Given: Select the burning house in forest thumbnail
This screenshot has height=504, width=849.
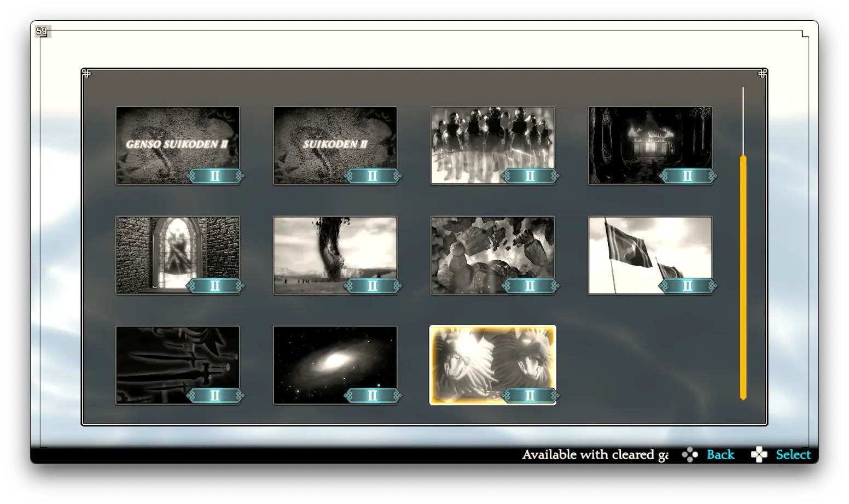Looking at the screenshot, I should [650, 145].
